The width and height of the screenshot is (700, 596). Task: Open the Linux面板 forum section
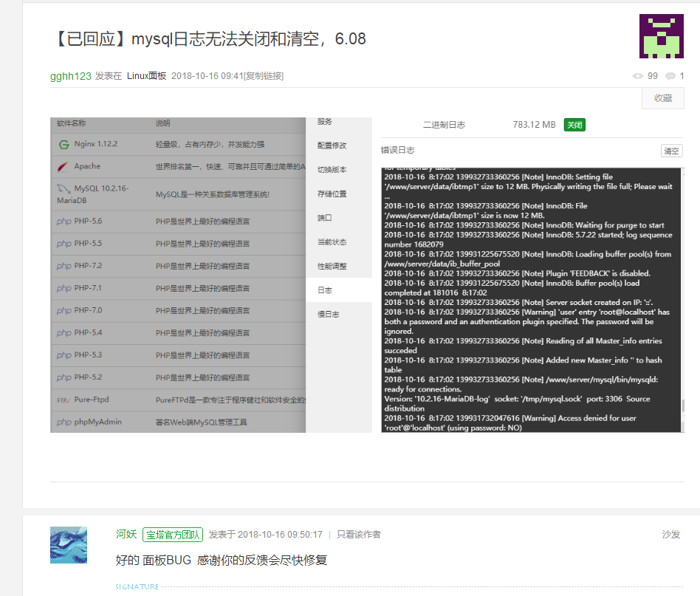[x=146, y=76]
